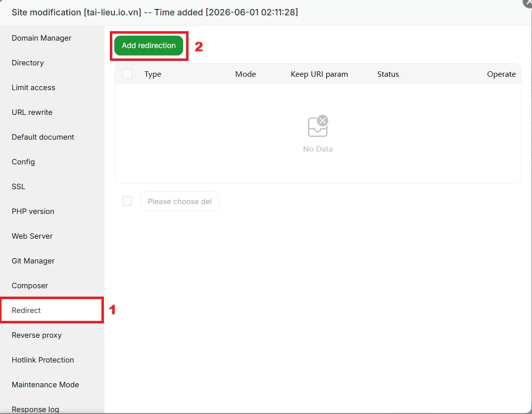The width and height of the screenshot is (532, 414).
Task: Open the Please choose del dropdown
Action: point(180,202)
